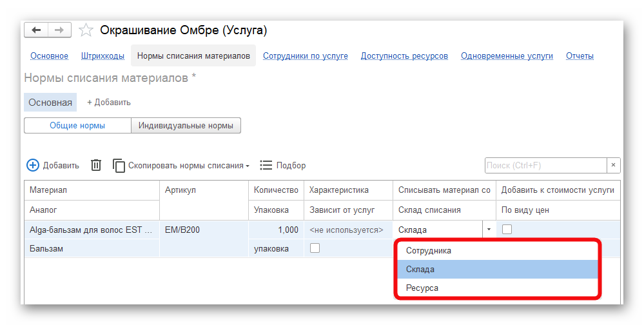The image size is (644, 336).
Task: Expand Скопировать нормы списания dropdown
Action: pyautogui.click(x=248, y=166)
